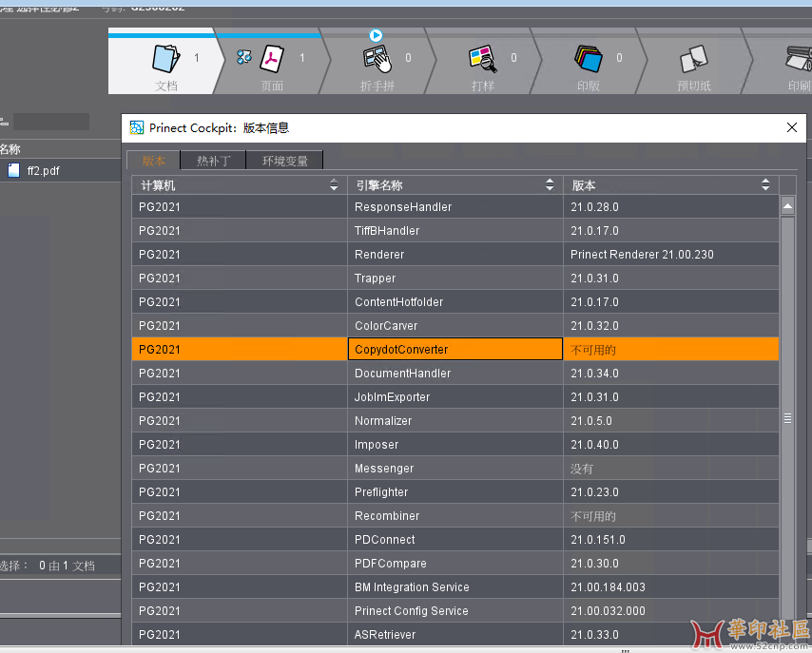812x653 pixels.
Task: Click the Prinect Config Service row
Action: click(x=455, y=611)
